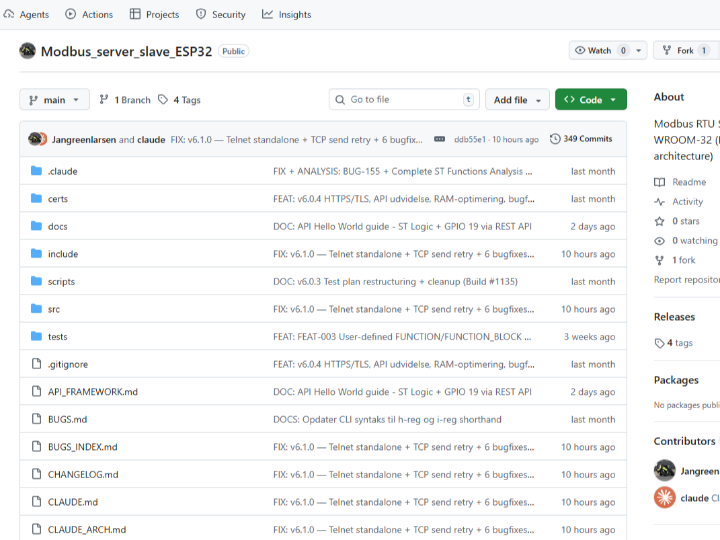Click the Activity pulse icon
720x540 pixels.
pos(660,201)
